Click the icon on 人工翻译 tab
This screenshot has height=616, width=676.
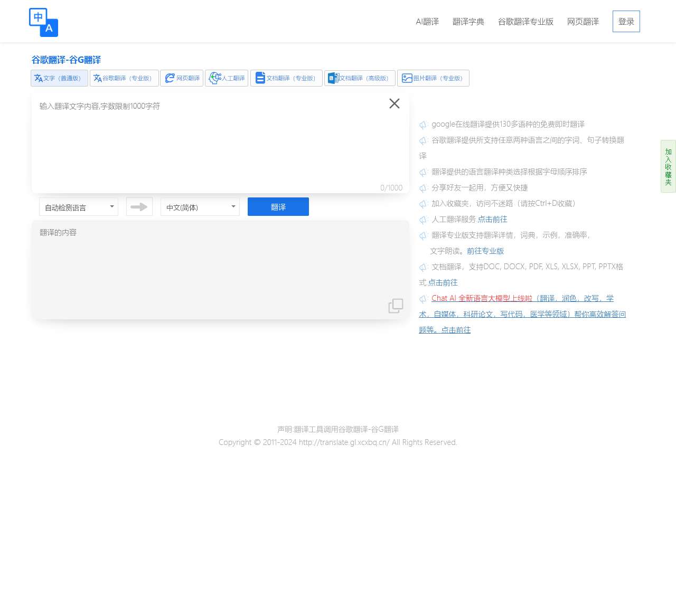215,78
